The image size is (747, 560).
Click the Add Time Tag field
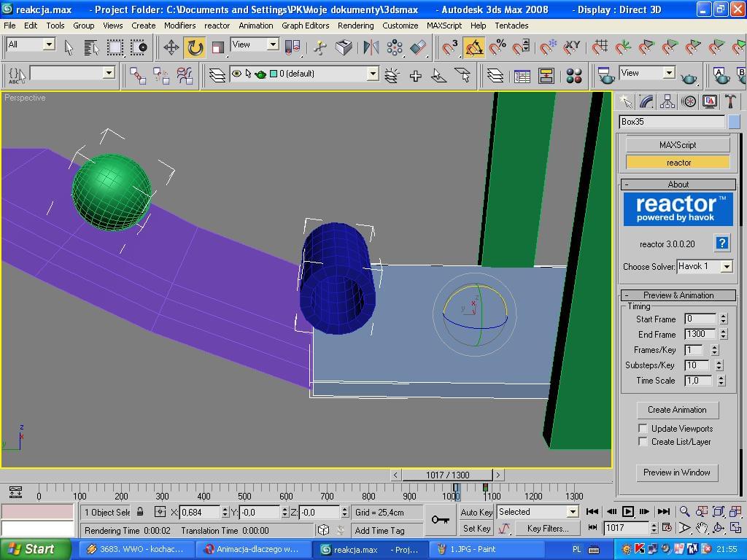tap(387, 530)
